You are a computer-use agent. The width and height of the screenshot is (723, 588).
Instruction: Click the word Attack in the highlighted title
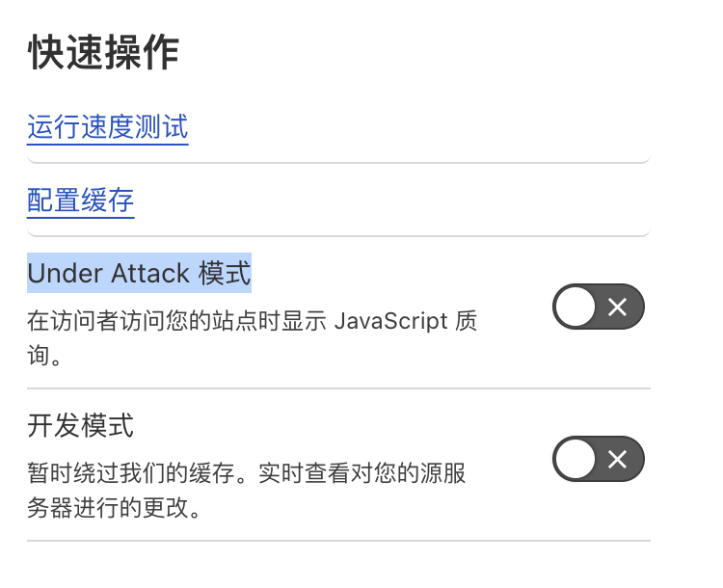pyautogui.click(x=150, y=273)
